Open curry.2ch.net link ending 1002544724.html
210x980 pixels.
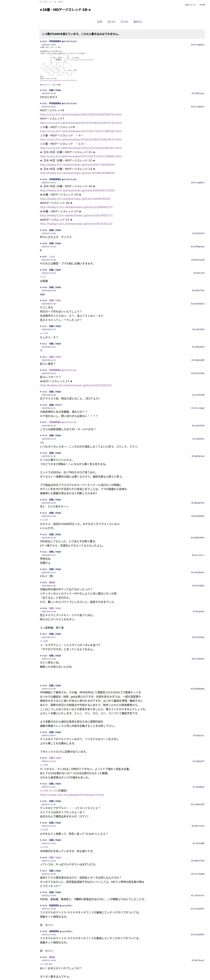81,114
